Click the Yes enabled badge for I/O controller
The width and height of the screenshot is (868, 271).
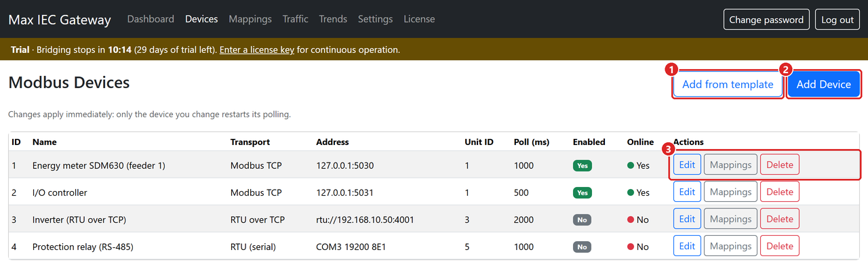(x=582, y=192)
